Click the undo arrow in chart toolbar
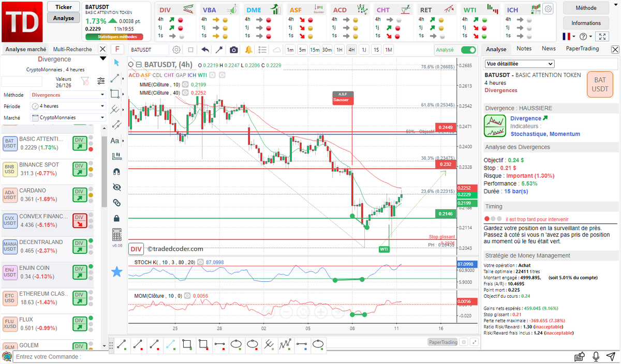621x364 pixels. pyautogui.click(x=205, y=50)
